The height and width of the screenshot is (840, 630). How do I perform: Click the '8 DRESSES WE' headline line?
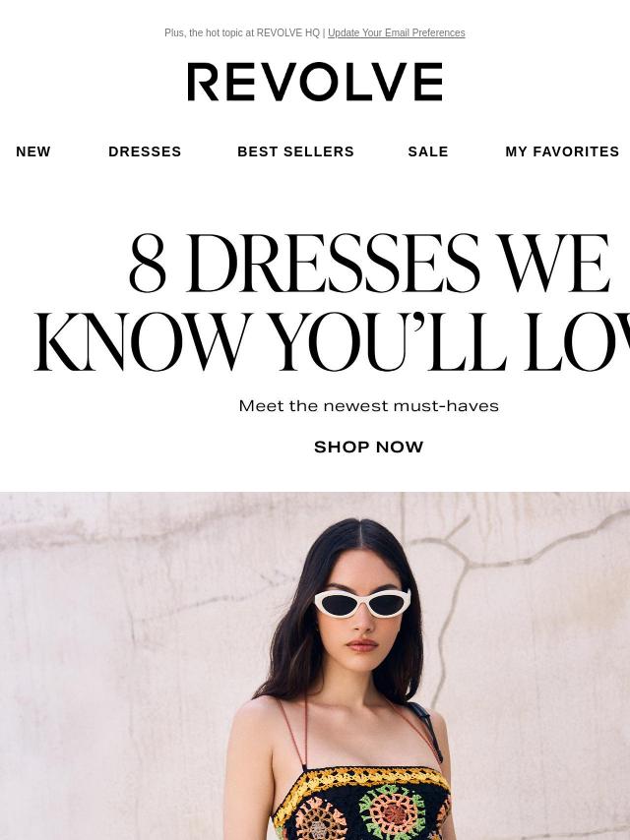click(x=370, y=264)
